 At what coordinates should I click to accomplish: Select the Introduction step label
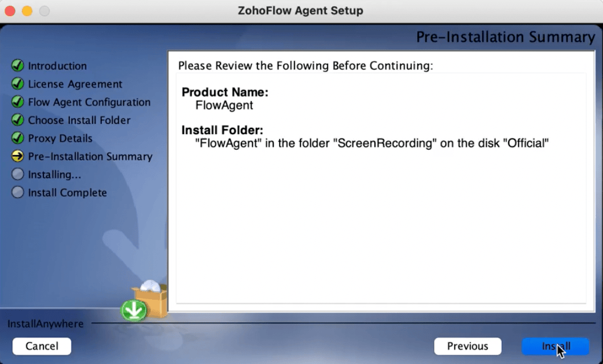coord(57,66)
